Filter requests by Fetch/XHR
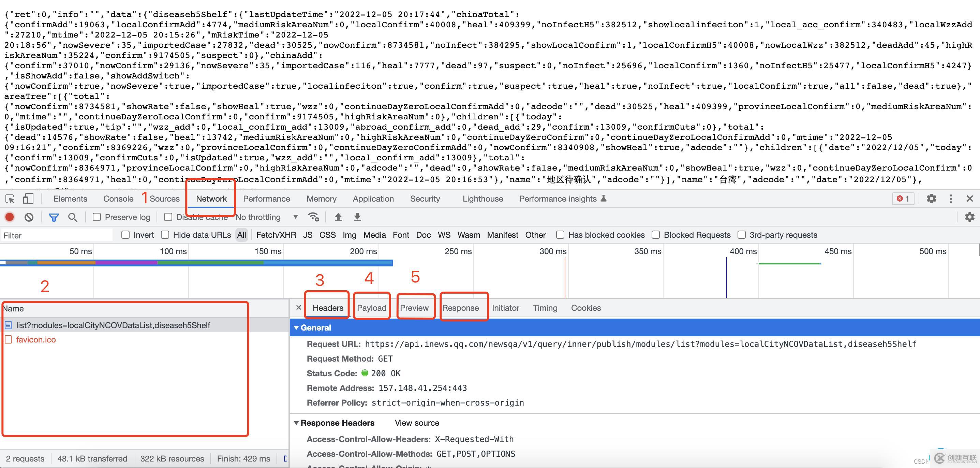The image size is (980, 468). [x=276, y=235]
